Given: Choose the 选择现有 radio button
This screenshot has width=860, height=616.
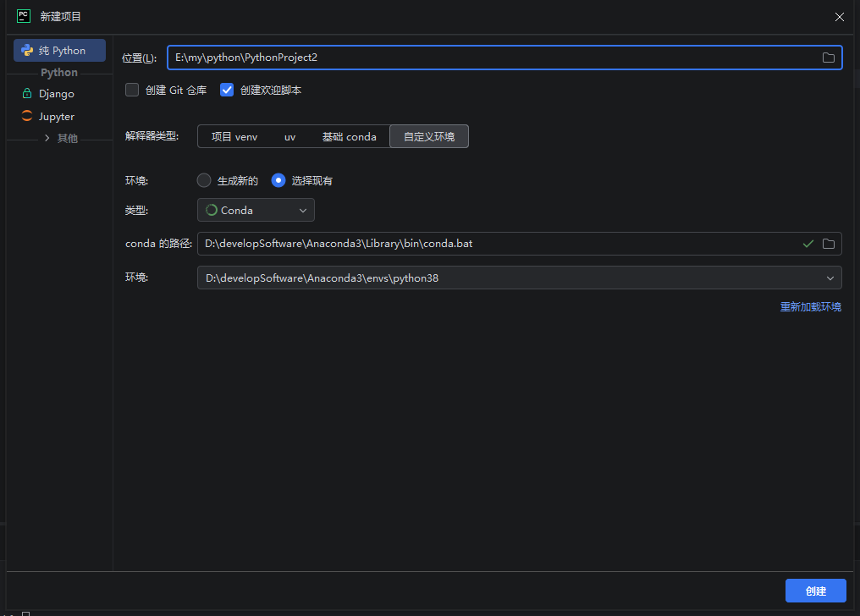Looking at the screenshot, I should click(x=278, y=180).
